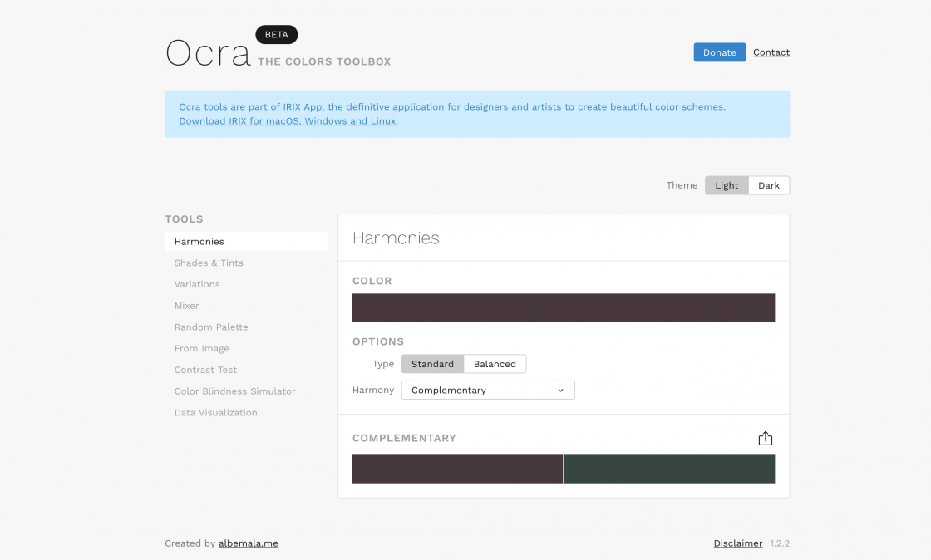Viewport: 931px width, 560px height.
Task: Open the Contrast Test tool
Action: tap(205, 370)
